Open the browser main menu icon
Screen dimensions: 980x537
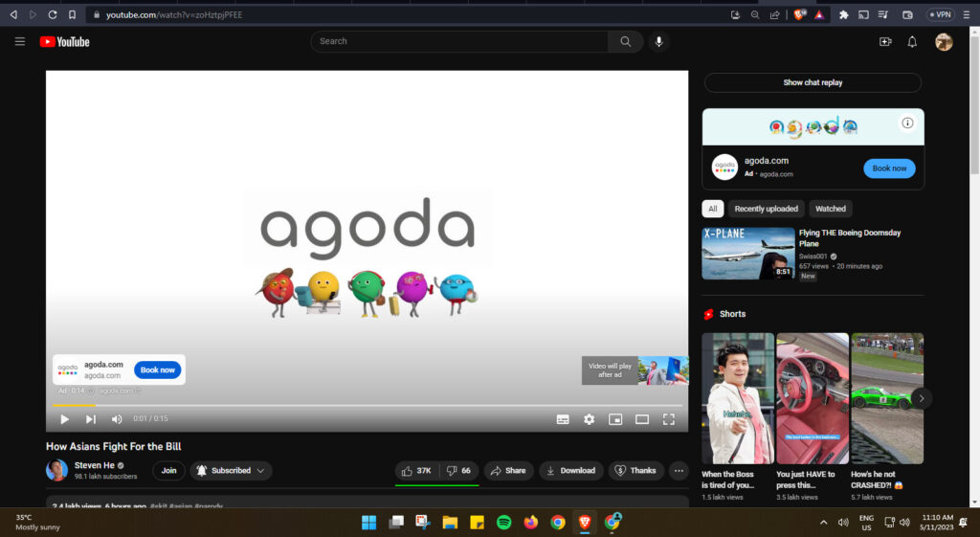coord(967,14)
